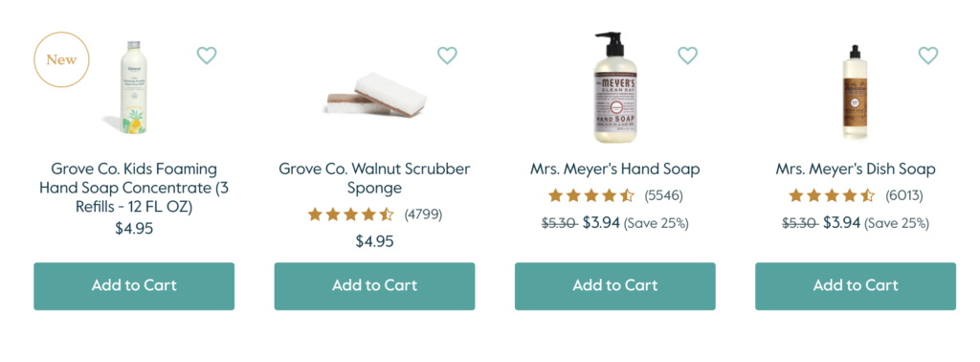This screenshot has width=980, height=362.
Task: Open the (4799) reviews count for sponge
Action: [x=423, y=215]
